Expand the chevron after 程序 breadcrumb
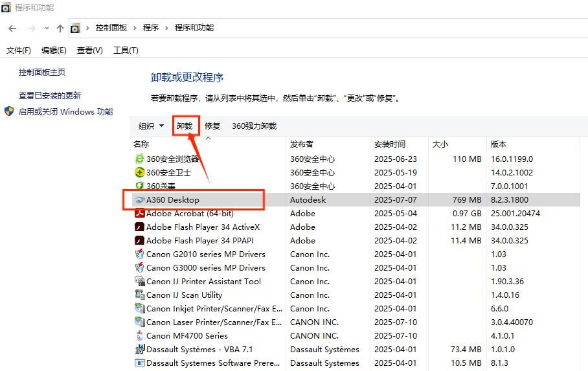 click(166, 28)
